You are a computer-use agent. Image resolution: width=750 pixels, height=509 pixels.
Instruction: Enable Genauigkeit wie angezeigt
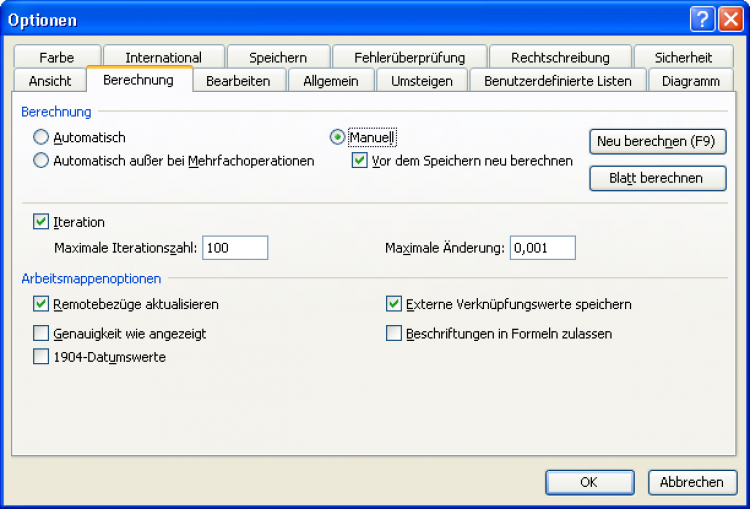tap(41, 333)
